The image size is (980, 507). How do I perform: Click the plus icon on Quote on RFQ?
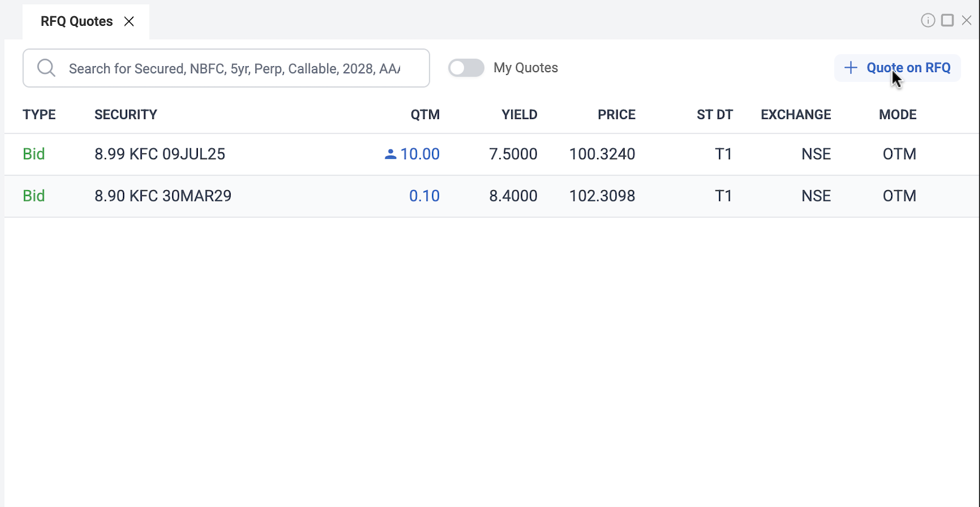pos(851,68)
